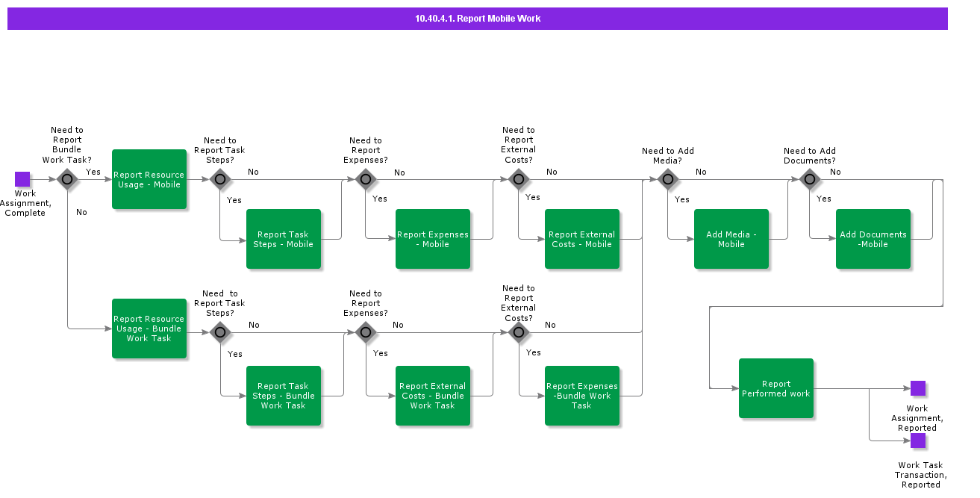
Task: Click the upper Need to Report Task Steps gateway
Action: pyautogui.click(x=219, y=179)
